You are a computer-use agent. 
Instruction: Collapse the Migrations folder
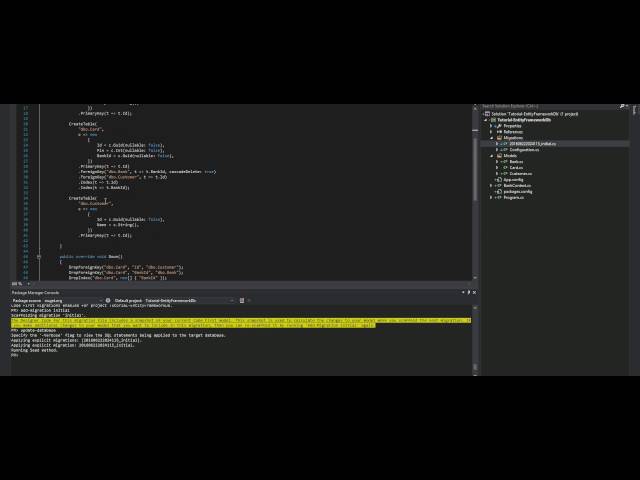[x=491, y=138]
